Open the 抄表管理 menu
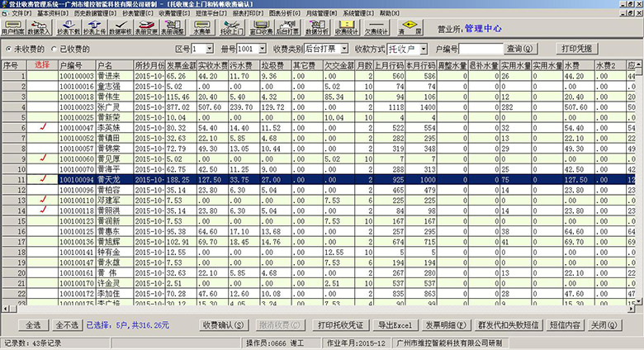This screenshot has width=644, height=350. [138, 13]
